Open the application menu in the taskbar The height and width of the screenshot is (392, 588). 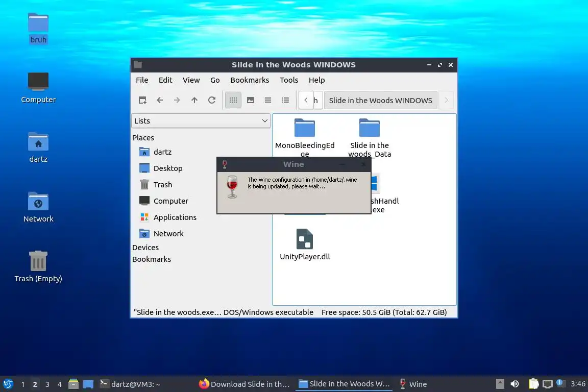8,384
